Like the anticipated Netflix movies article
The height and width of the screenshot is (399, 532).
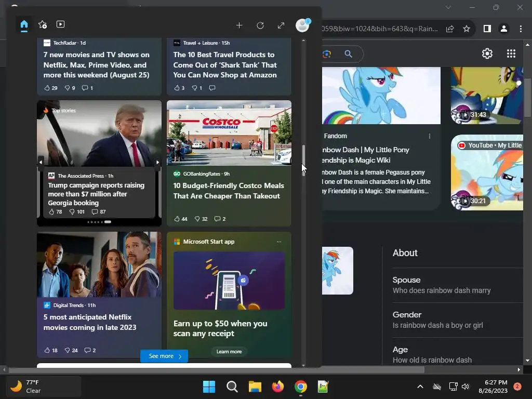(x=51, y=350)
